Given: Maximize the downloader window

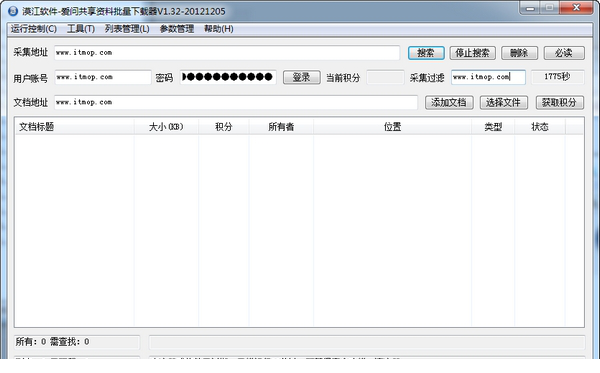Looking at the screenshot, I should (550, 8).
